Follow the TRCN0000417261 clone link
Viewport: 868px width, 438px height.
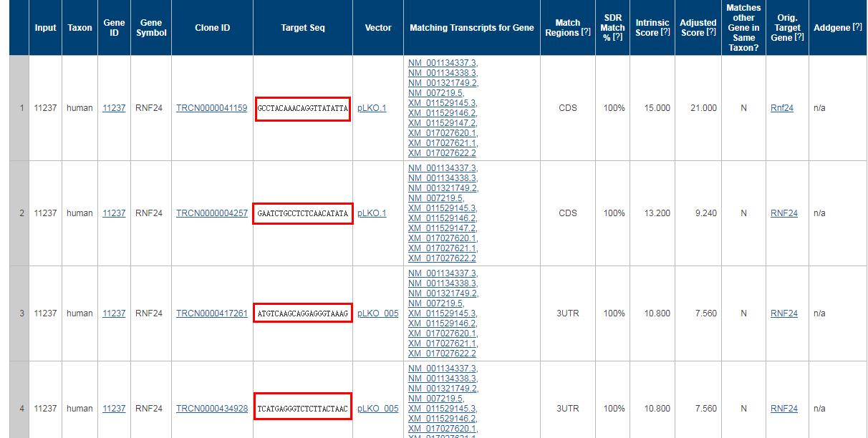[211, 313]
